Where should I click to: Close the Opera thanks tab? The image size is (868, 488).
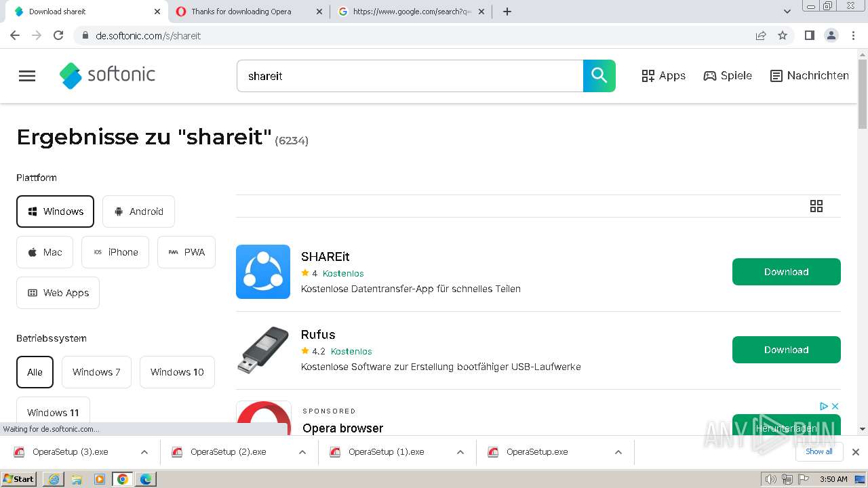(320, 12)
